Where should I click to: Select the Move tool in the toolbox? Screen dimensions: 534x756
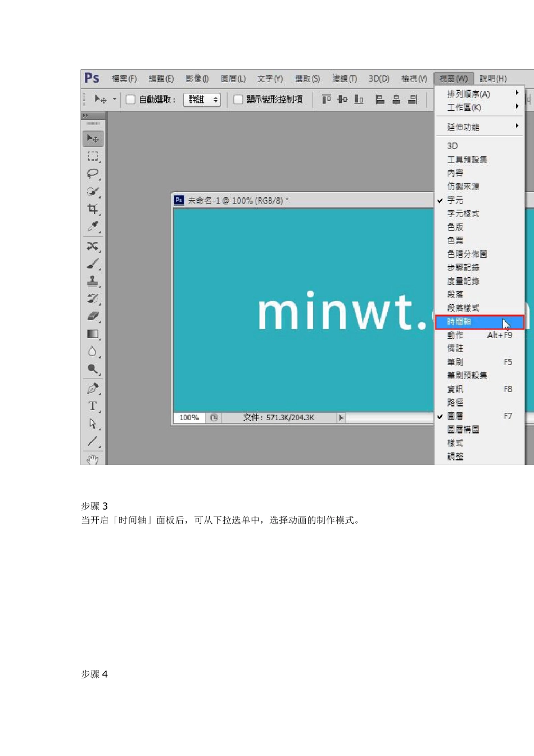(x=93, y=138)
